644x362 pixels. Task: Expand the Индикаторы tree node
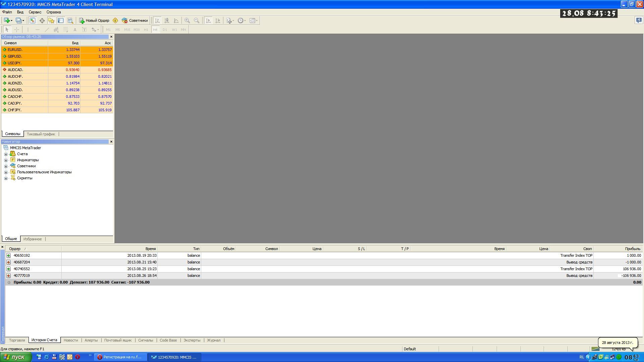click(x=6, y=160)
